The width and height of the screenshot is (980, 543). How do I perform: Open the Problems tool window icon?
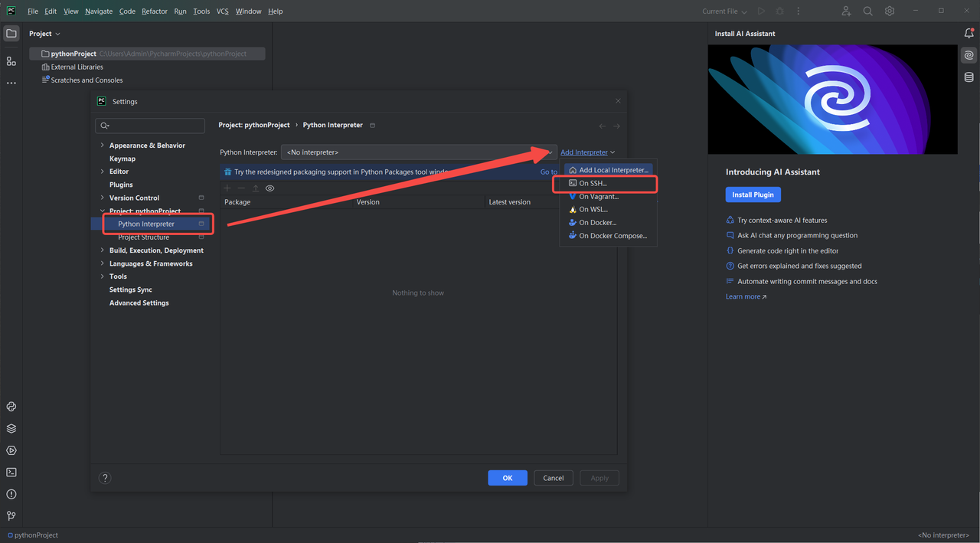pos(11,494)
